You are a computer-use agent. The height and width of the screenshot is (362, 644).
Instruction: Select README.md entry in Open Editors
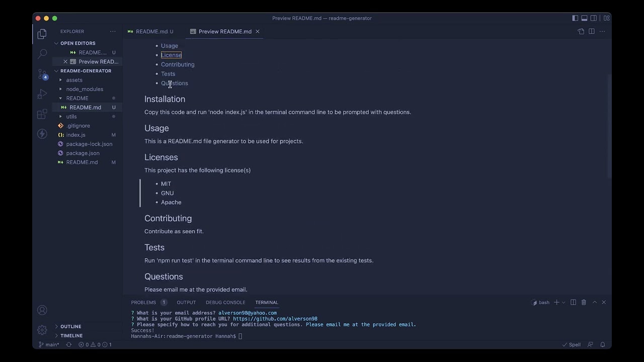coord(92,52)
